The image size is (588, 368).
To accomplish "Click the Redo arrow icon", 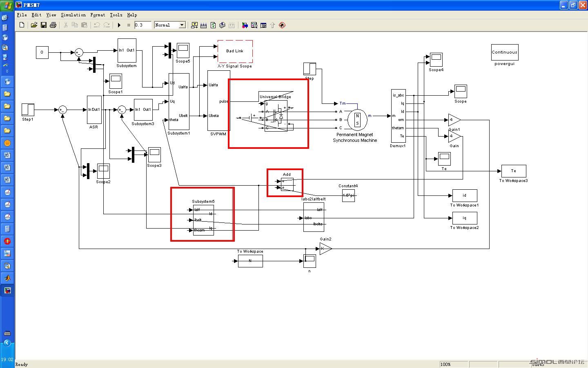I will 107,25.
